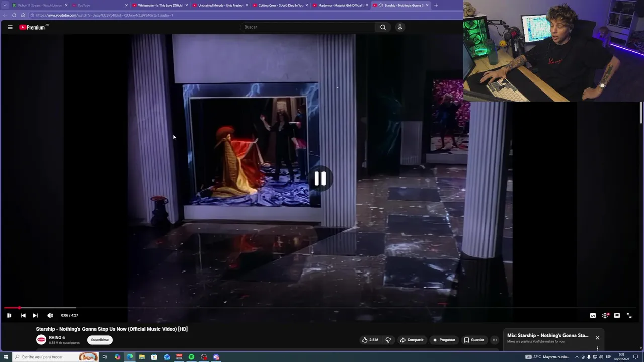Open Spotify from taskbar
The width and height of the screenshot is (644, 362).
(191, 357)
